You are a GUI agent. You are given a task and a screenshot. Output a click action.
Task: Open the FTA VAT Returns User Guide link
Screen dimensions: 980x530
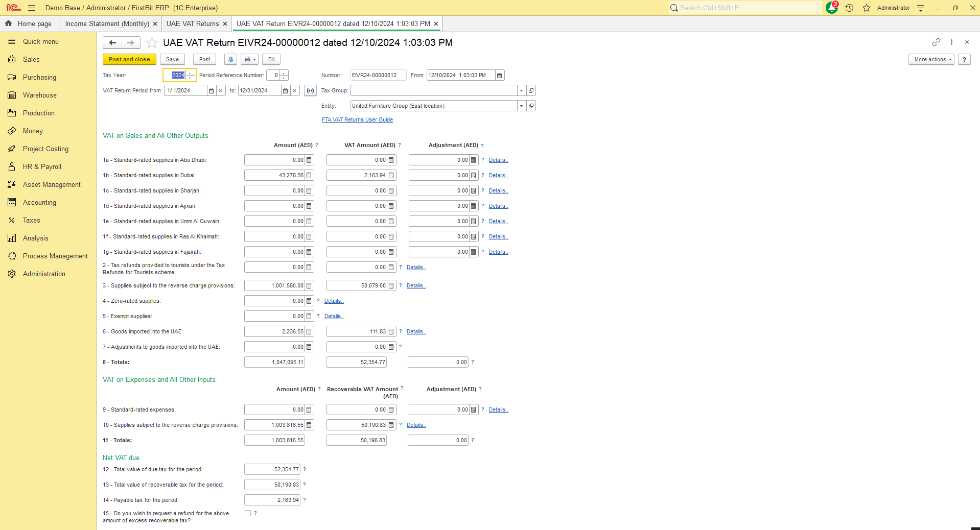coord(357,120)
